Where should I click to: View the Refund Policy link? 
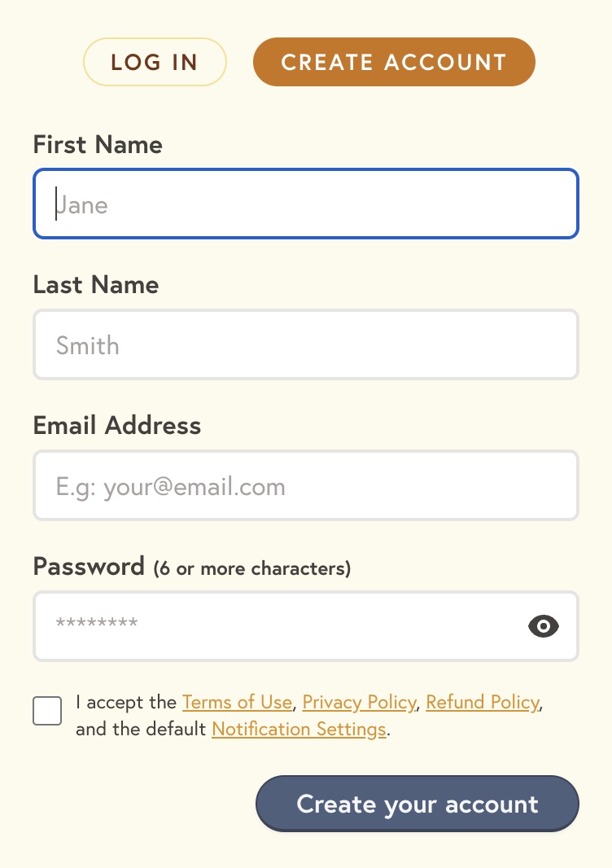point(483,703)
